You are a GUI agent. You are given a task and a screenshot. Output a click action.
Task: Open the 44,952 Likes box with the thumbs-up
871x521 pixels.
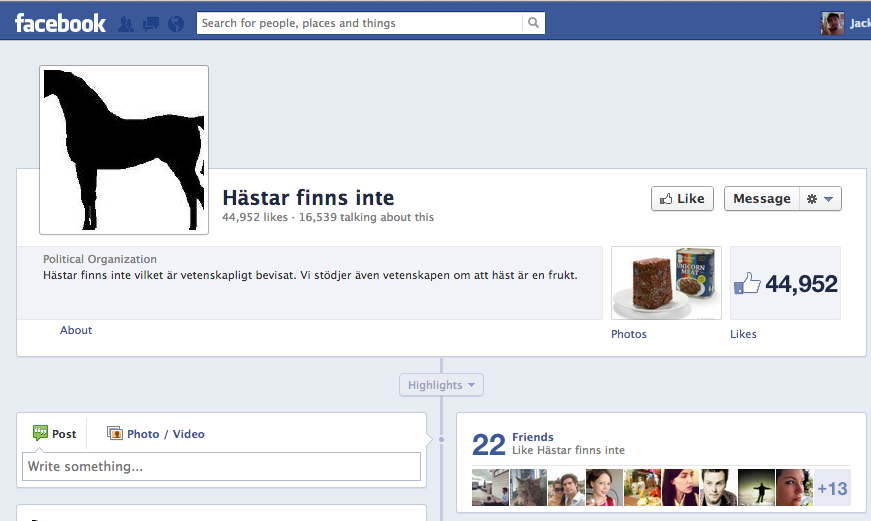785,283
